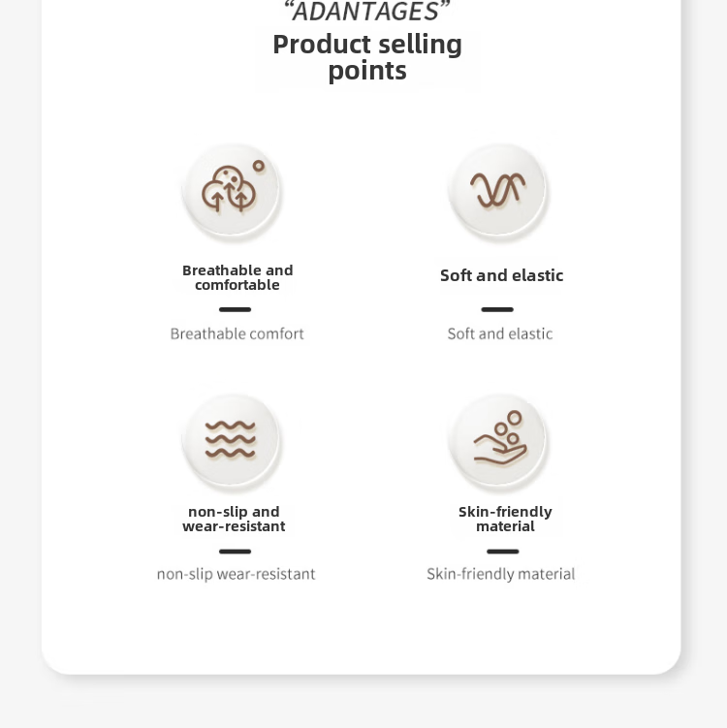Screen dimensions: 727x728
Task: Click bold "non-slip and wear-resistant" label
Action: point(234,519)
